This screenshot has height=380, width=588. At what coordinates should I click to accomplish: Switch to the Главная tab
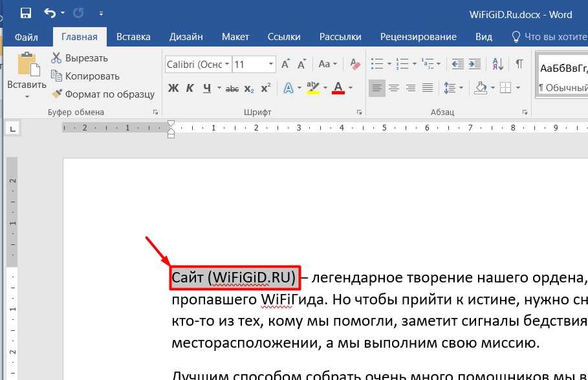[80, 37]
